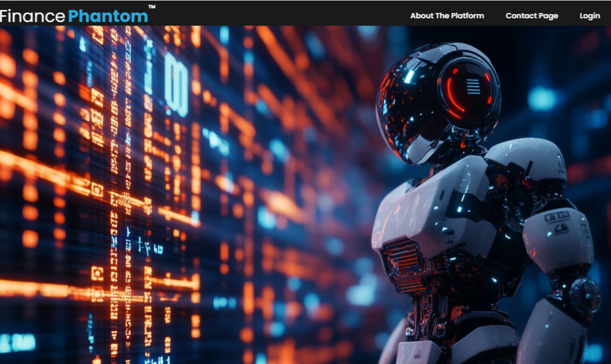
Task: Click the Login link
Action: coord(590,16)
